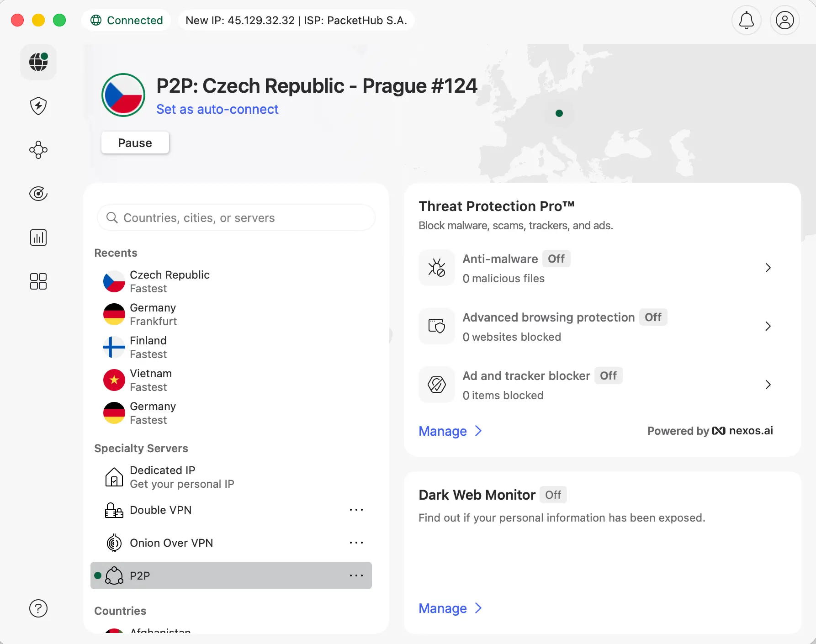Open Double VPN options menu
This screenshot has width=816, height=644.
(x=356, y=510)
